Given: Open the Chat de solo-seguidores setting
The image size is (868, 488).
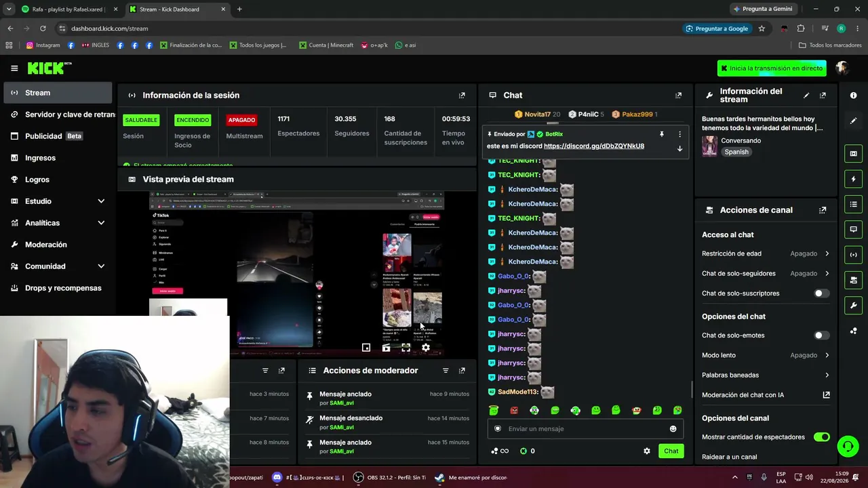Looking at the screenshot, I should [x=766, y=274].
